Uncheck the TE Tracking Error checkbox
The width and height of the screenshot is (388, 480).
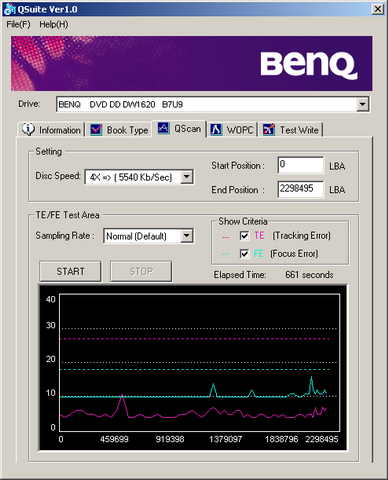coord(244,236)
